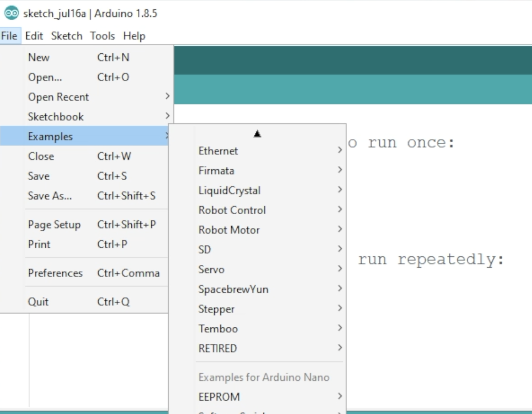Click the Help menu

[134, 36]
